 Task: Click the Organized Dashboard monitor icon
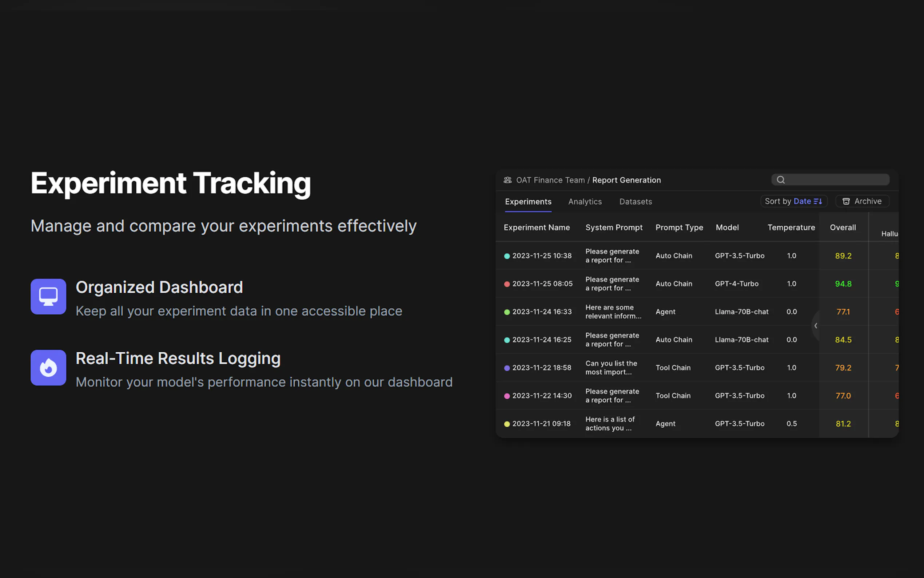point(48,297)
